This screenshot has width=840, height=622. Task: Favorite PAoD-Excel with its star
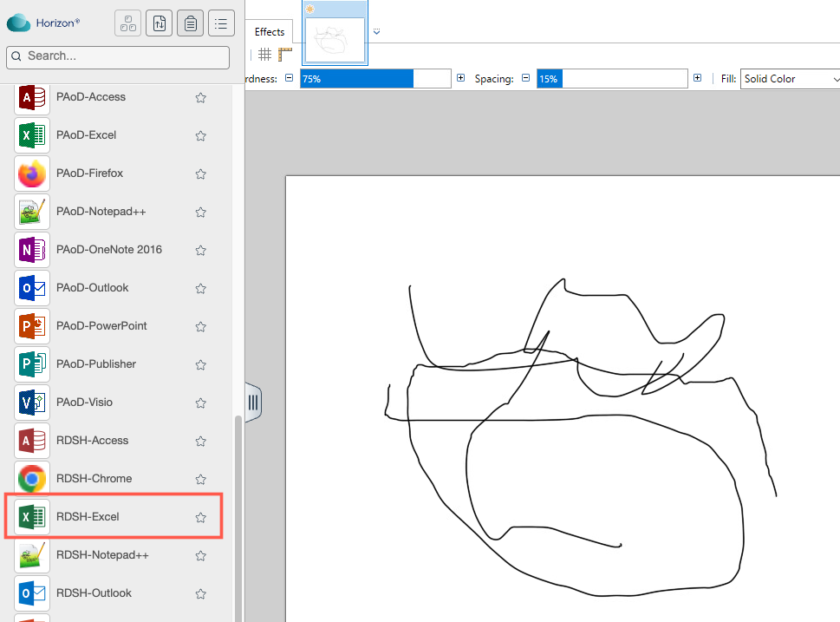pos(200,136)
